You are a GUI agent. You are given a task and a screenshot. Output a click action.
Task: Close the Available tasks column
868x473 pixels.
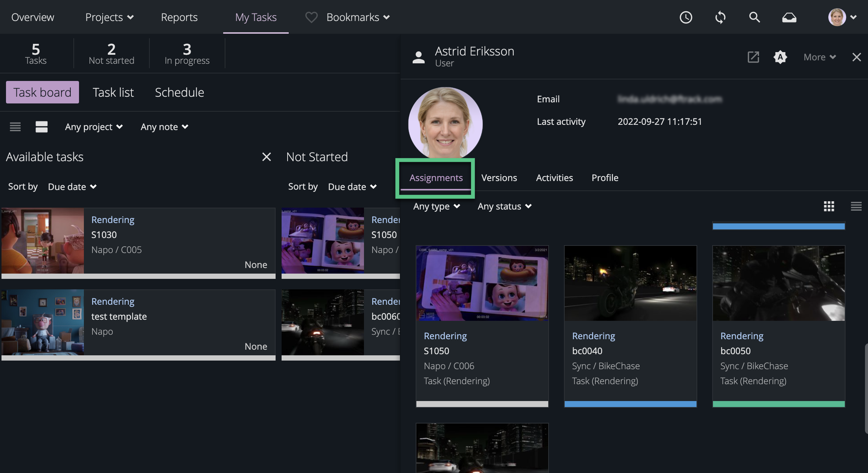click(266, 157)
